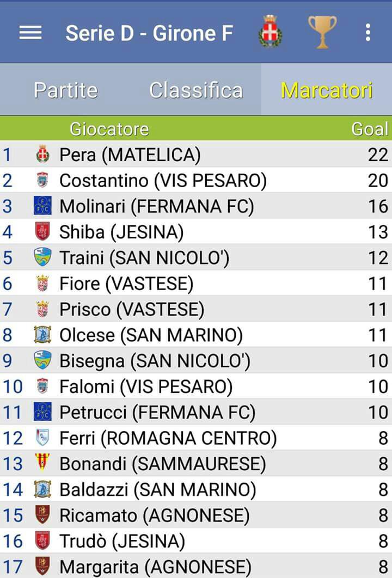Open Costantino (VIS PESARO) player row
392x578 pixels.
coord(196,180)
